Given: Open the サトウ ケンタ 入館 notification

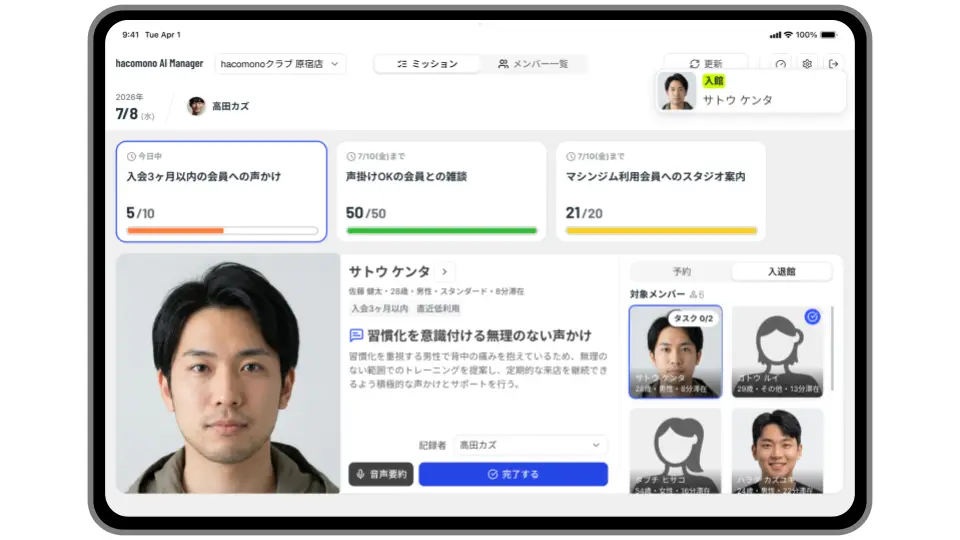Looking at the screenshot, I should tap(751, 91).
